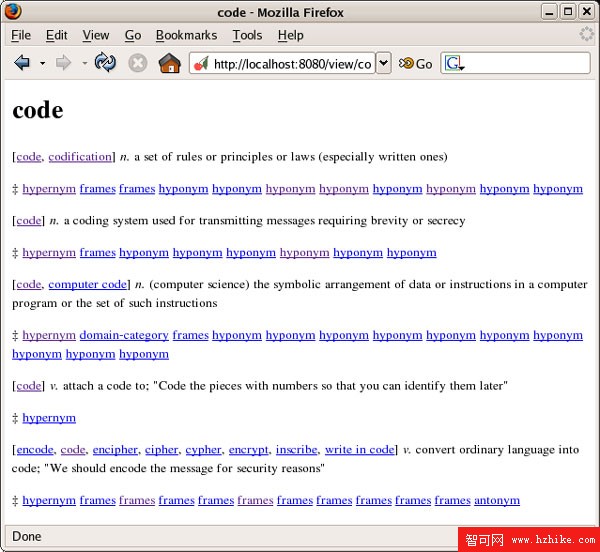Reload the page with the Reload icon

[105, 63]
